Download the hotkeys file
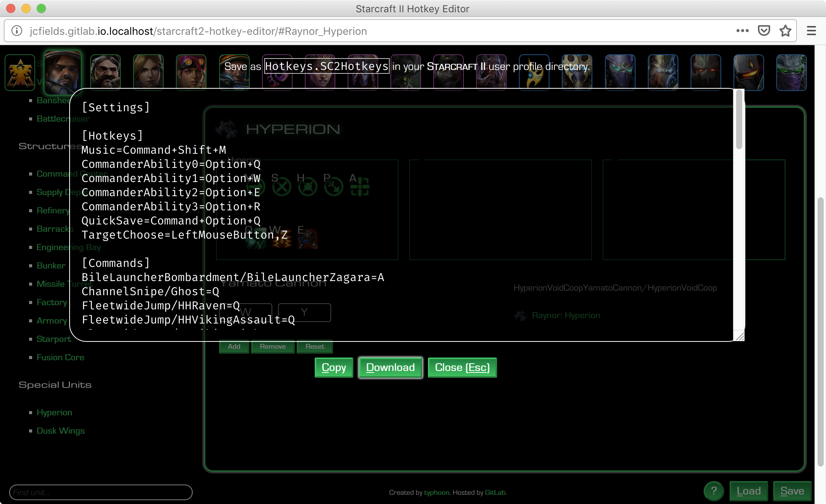This screenshot has height=504, width=826. pos(390,367)
